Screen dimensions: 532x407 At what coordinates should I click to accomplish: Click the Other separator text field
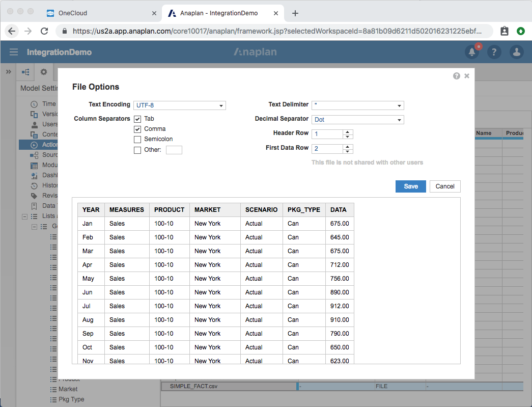(x=174, y=150)
